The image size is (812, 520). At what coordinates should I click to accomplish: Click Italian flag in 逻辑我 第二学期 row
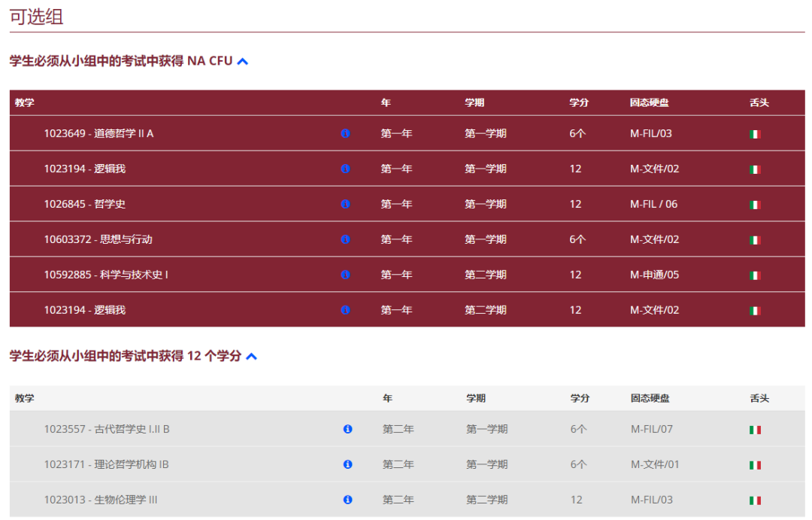[x=755, y=311]
